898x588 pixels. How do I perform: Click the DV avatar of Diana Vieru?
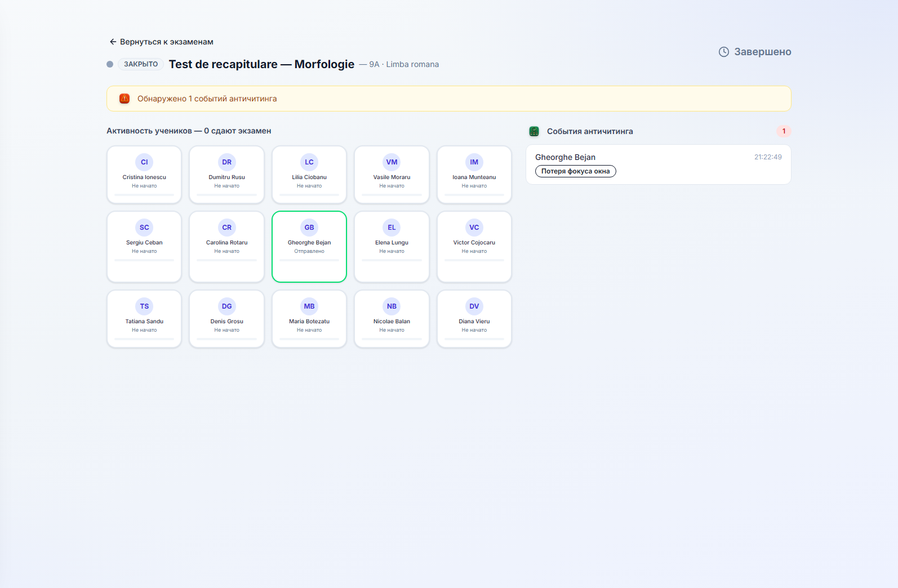474,306
